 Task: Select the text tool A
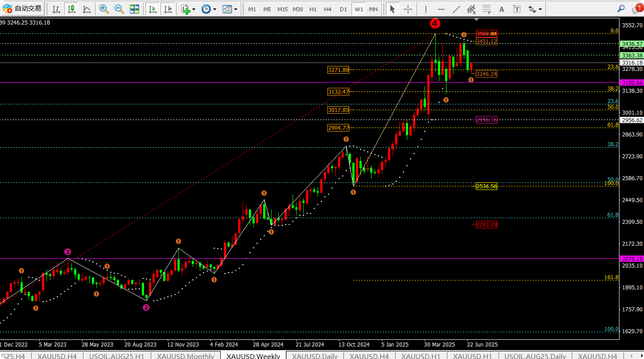click(x=502, y=9)
